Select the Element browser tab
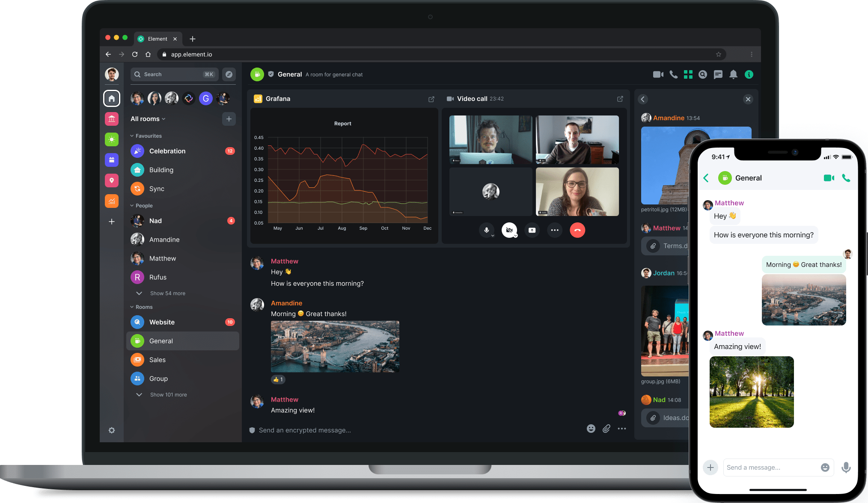 pos(158,39)
